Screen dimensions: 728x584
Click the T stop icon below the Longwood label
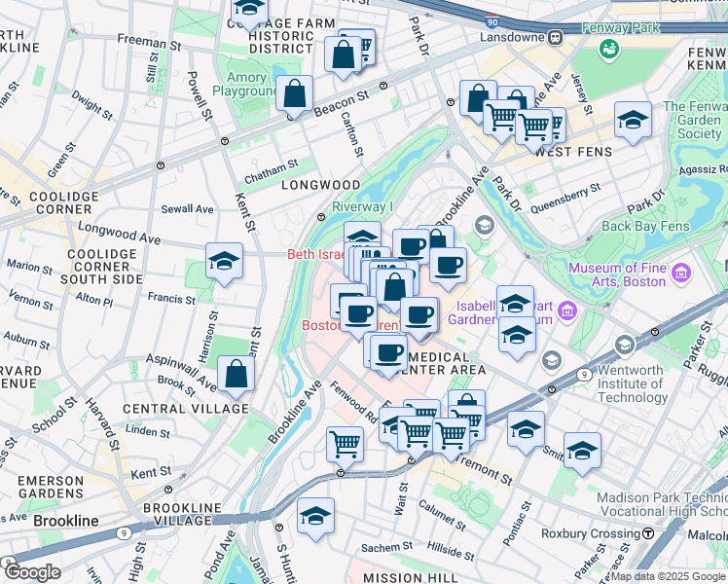pyautogui.click(x=321, y=217)
